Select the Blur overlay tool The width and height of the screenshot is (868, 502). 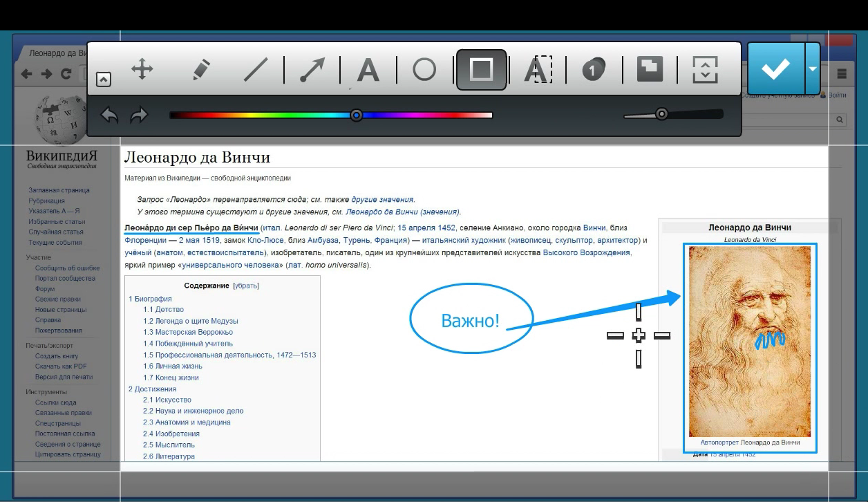pyautogui.click(x=649, y=69)
